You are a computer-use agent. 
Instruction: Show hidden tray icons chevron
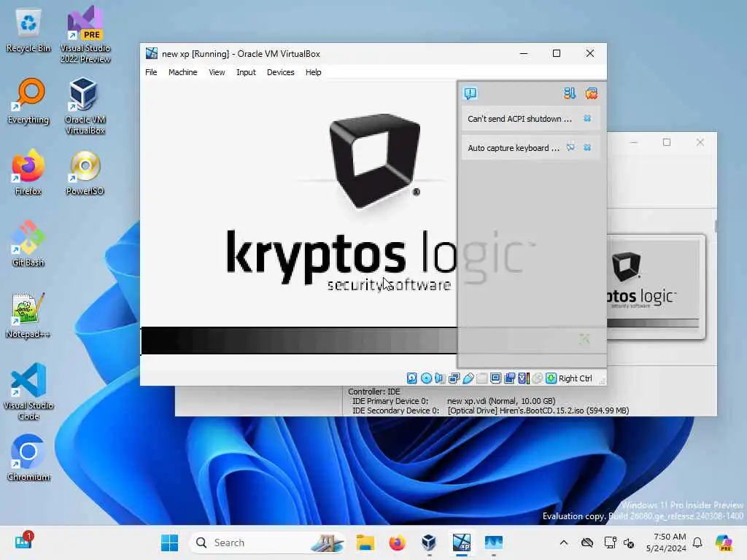tap(564, 542)
